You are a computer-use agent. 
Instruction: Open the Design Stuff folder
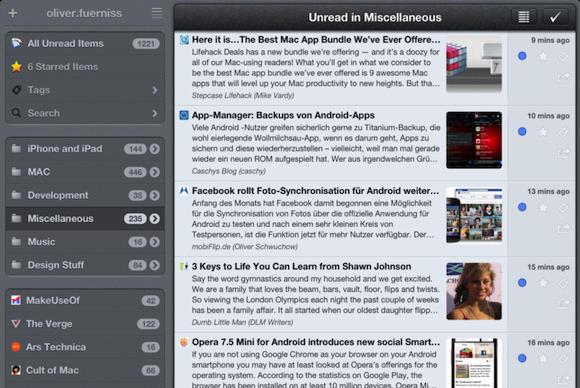85,265
